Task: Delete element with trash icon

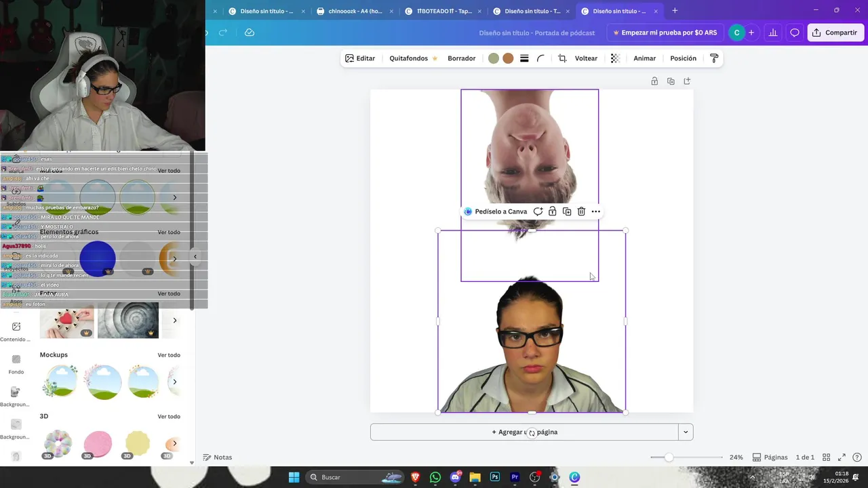Action: [x=581, y=211]
